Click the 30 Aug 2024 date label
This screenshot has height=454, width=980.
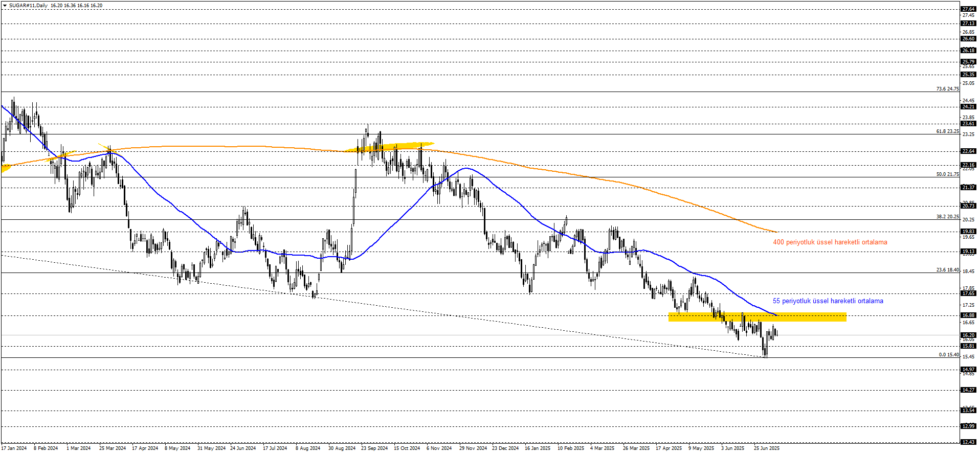[342, 448]
